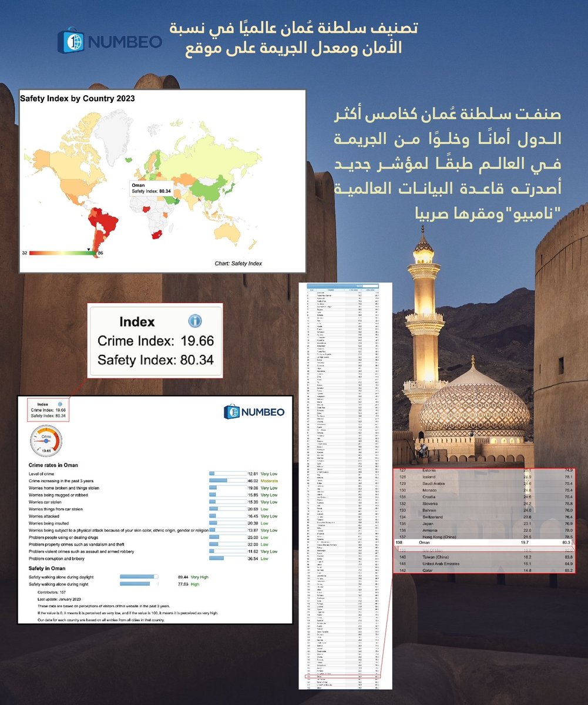588x705 pixels.
Task: Click the Oman Safety Index tooltip on map
Action: coord(152,187)
